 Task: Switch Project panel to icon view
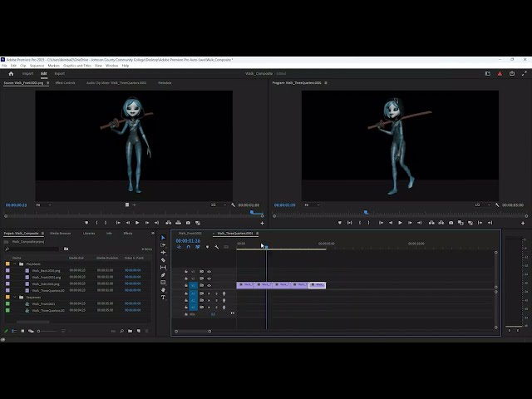tap(22, 331)
